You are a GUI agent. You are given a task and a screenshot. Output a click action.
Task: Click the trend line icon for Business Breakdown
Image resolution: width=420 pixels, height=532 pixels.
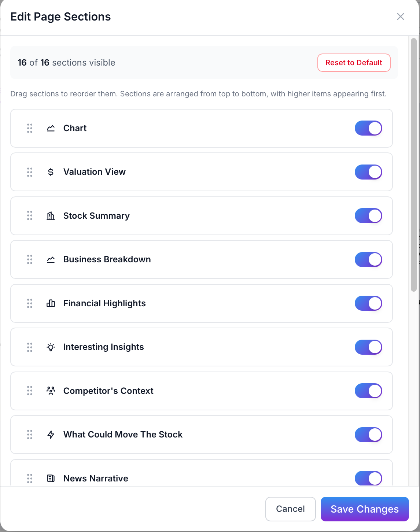click(x=51, y=259)
